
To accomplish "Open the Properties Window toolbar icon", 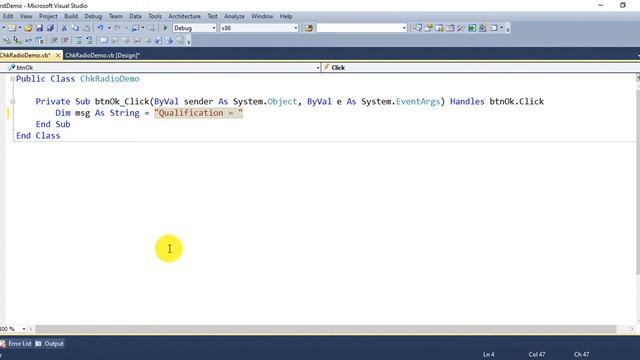I will click(428, 28).
